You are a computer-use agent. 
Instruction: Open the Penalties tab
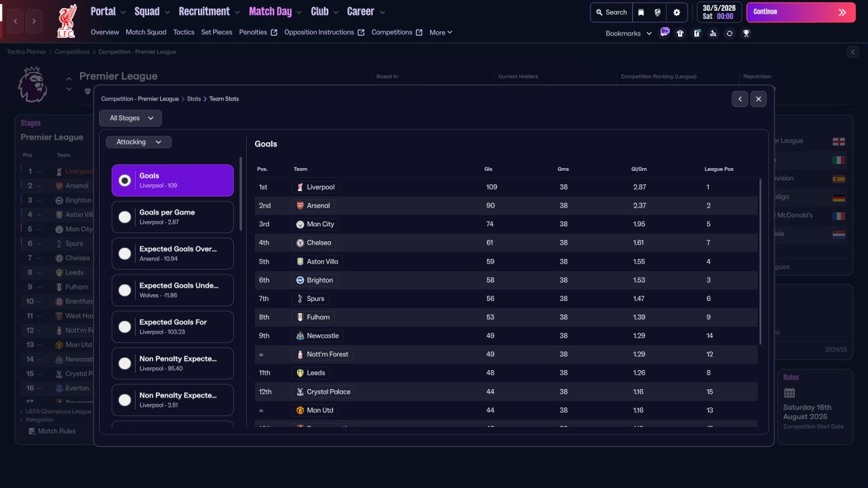(x=258, y=33)
